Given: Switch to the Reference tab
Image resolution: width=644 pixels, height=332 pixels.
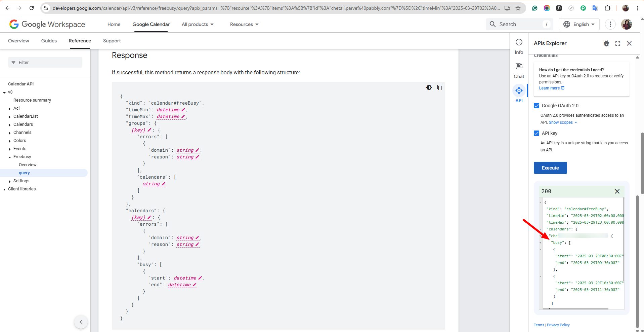Looking at the screenshot, I should click(x=80, y=41).
